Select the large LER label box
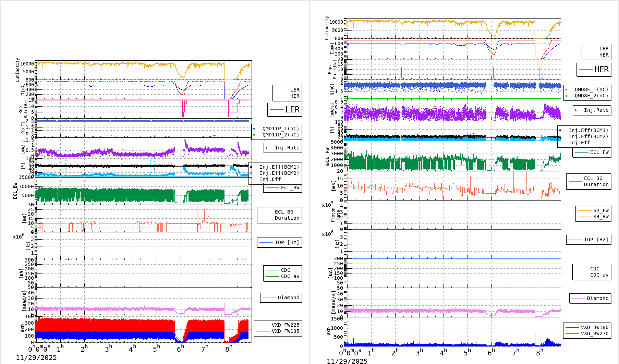The image size is (619, 364). (285, 110)
